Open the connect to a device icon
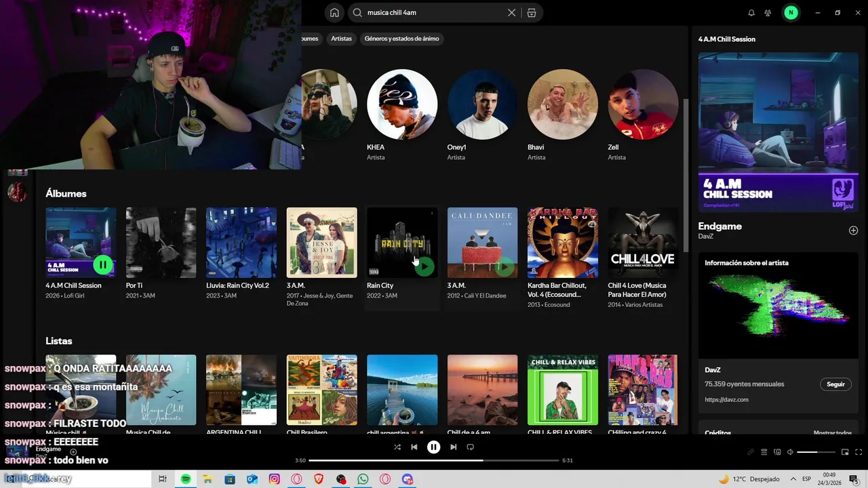The image size is (868, 488). (778, 452)
